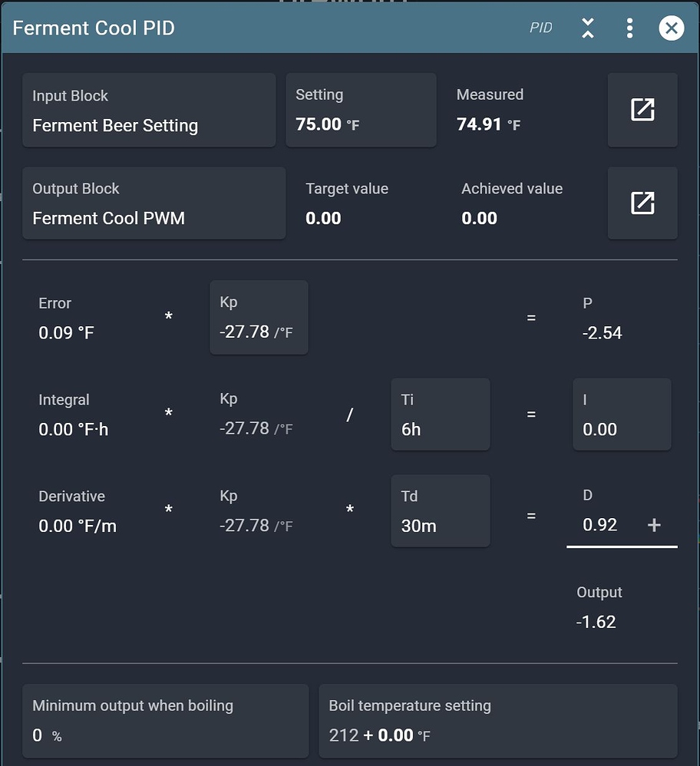The width and height of the screenshot is (700, 766).
Task: Select the Output Block Ferment Cool PWM field
Action: pyautogui.click(x=154, y=203)
